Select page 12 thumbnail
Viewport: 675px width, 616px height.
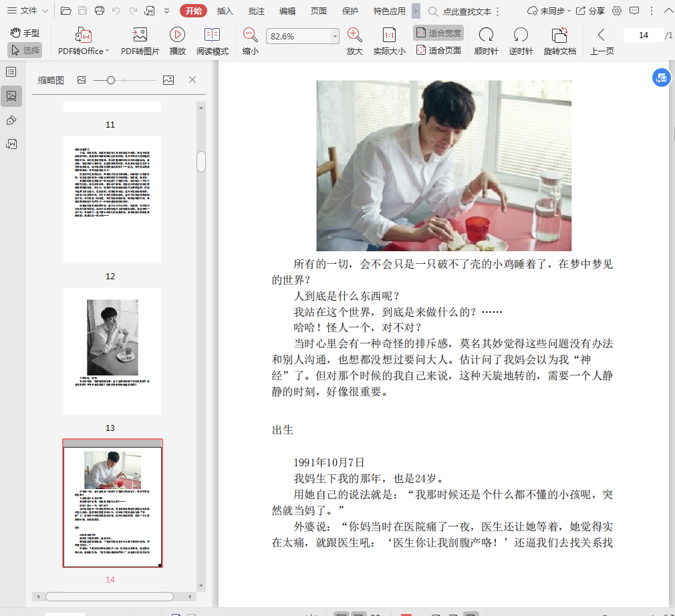(112, 200)
